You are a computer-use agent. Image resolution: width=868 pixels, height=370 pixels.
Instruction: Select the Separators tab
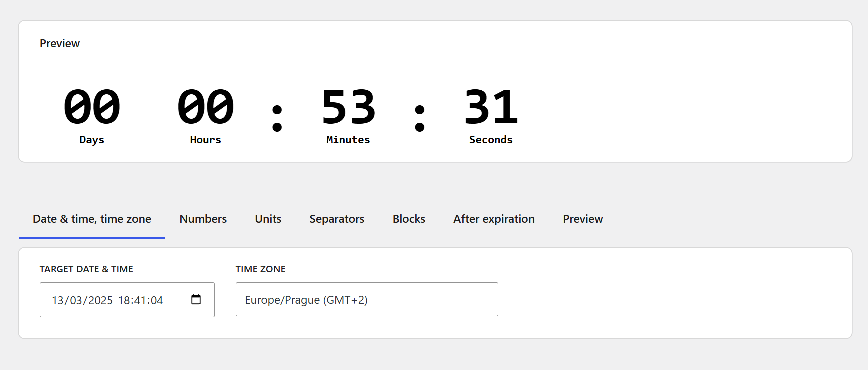[x=337, y=219]
